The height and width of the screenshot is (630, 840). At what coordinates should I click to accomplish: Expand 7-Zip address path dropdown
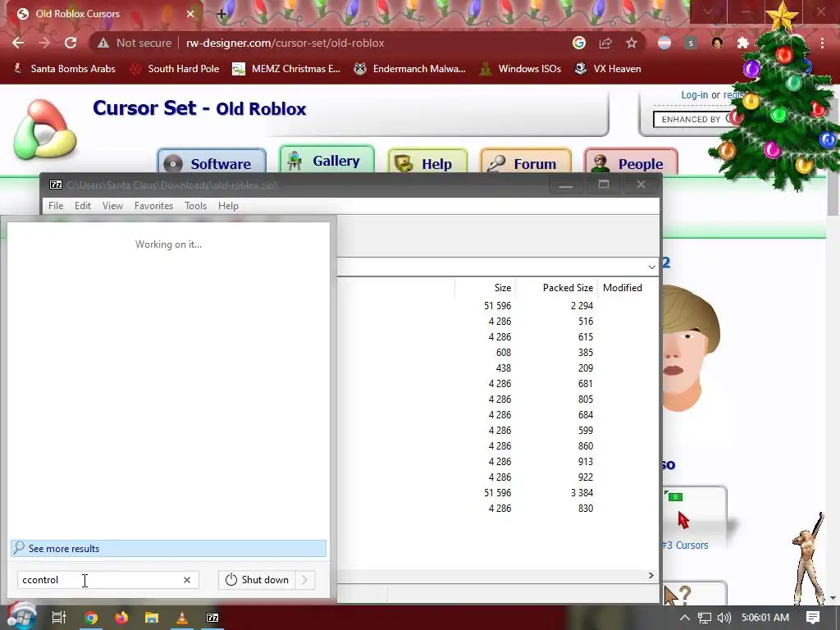[651, 267]
